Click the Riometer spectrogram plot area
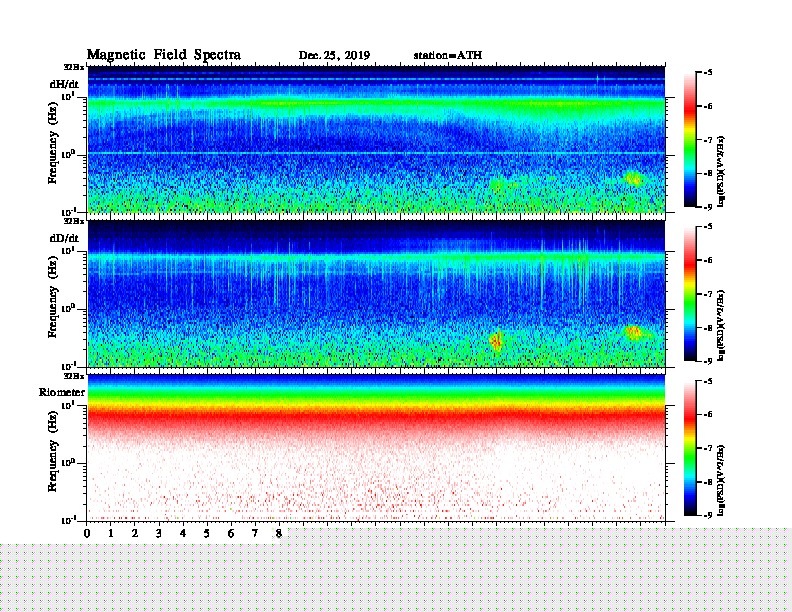792x612 pixels. 376,448
